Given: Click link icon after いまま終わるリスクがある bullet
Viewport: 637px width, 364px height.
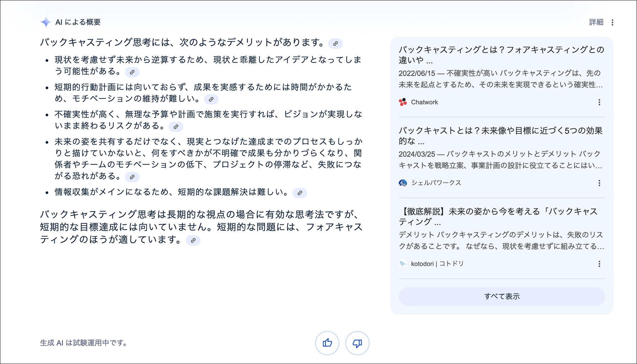Looking at the screenshot, I should (x=176, y=127).
